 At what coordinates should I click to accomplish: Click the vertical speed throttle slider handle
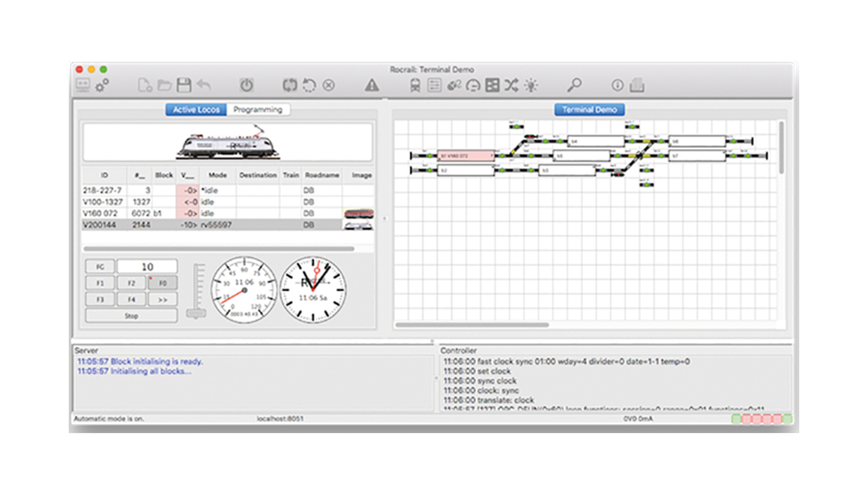coord(196,314)
